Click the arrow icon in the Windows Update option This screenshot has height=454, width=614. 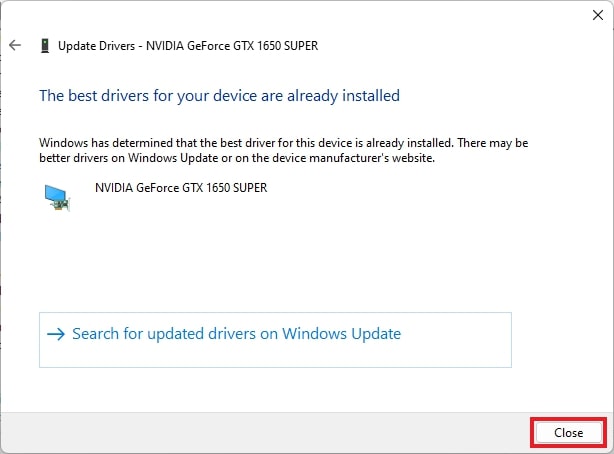pos(55,334)
